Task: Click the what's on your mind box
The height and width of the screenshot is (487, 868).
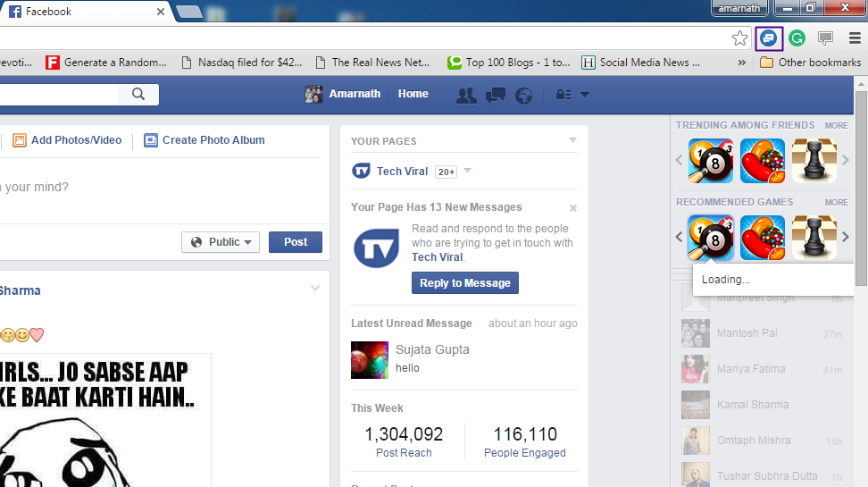Action: tap(161, 188)
